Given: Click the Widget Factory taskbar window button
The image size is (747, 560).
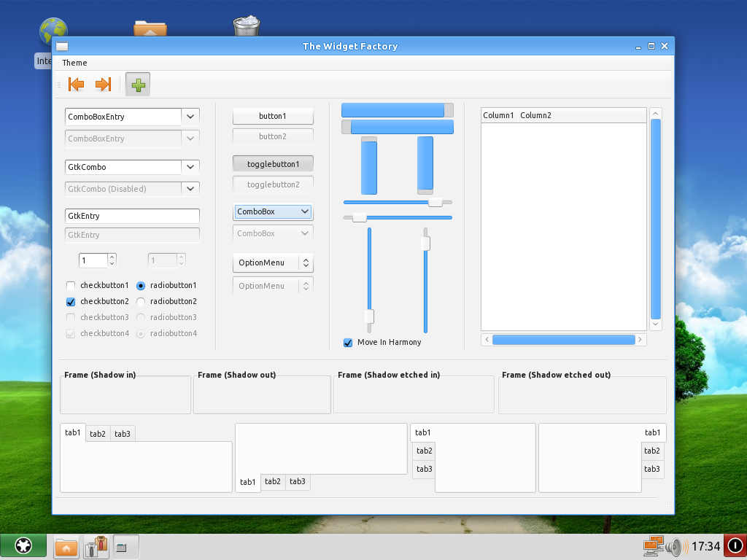Looking at the screenshot, I should pyautogui.click(x=125, y=547).
